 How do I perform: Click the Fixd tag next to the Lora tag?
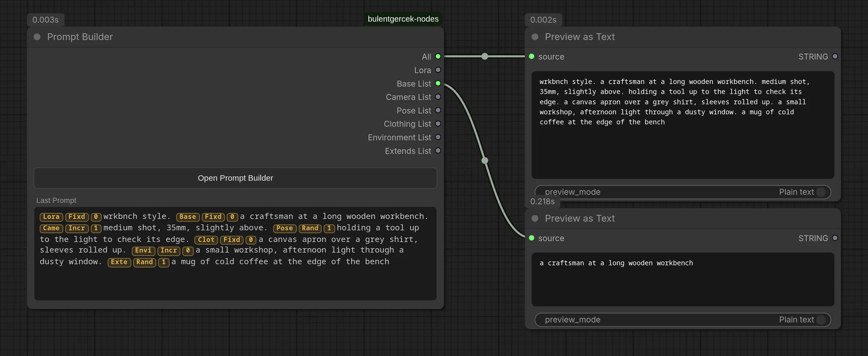77,217
